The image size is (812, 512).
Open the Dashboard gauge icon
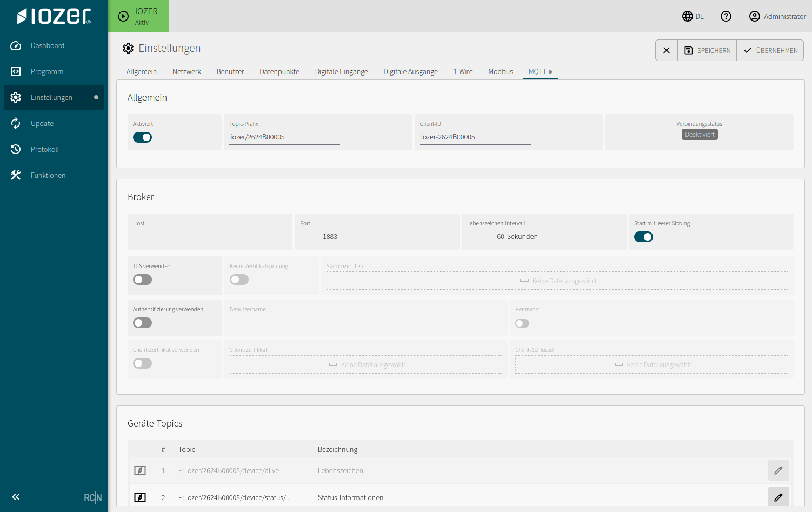point(16,45)
